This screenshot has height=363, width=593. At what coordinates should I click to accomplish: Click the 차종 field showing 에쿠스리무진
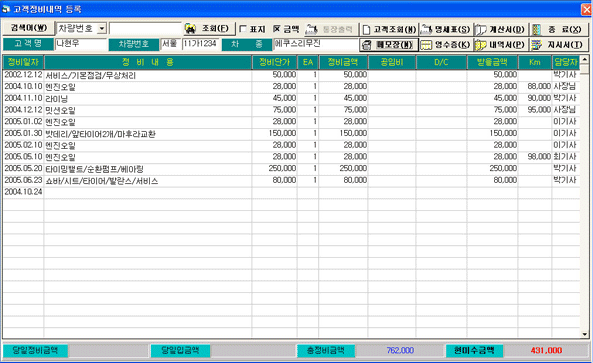pyautogui.click(x=316, y=44)
